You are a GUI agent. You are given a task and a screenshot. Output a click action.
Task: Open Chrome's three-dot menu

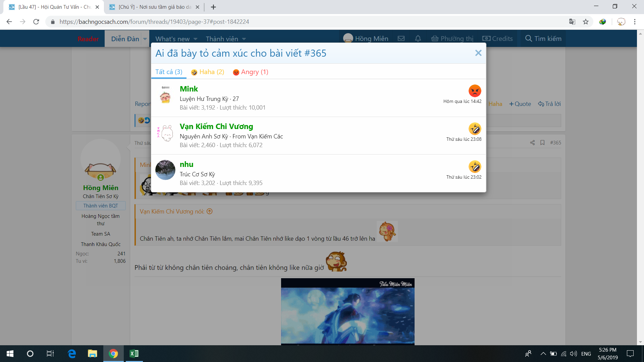click(635, 22)
